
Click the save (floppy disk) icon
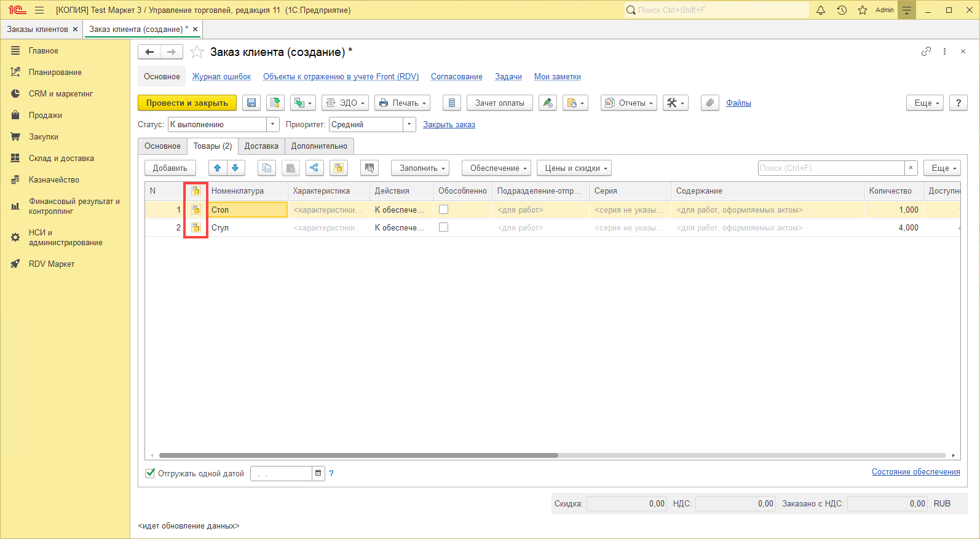click(251, 103)
